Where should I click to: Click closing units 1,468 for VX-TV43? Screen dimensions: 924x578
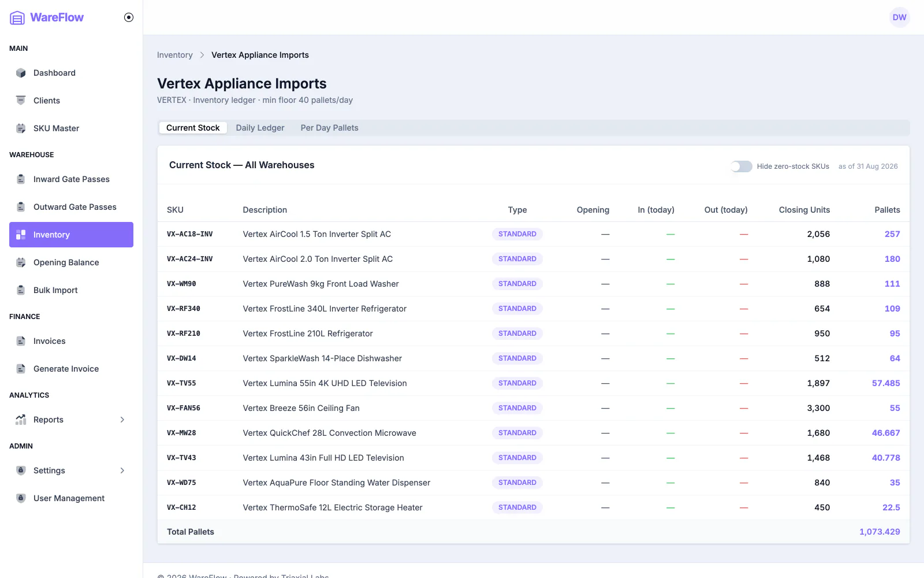pyautogui.click(x=818, y=458)
